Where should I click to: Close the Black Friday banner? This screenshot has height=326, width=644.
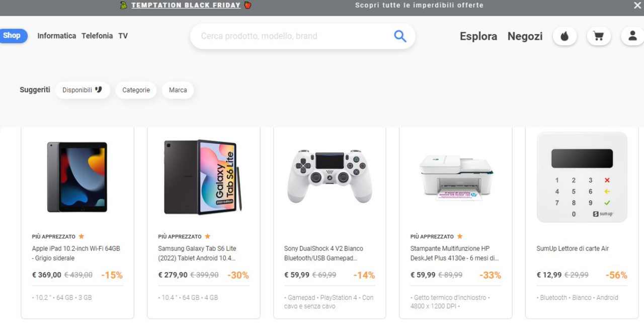[637, 6]
